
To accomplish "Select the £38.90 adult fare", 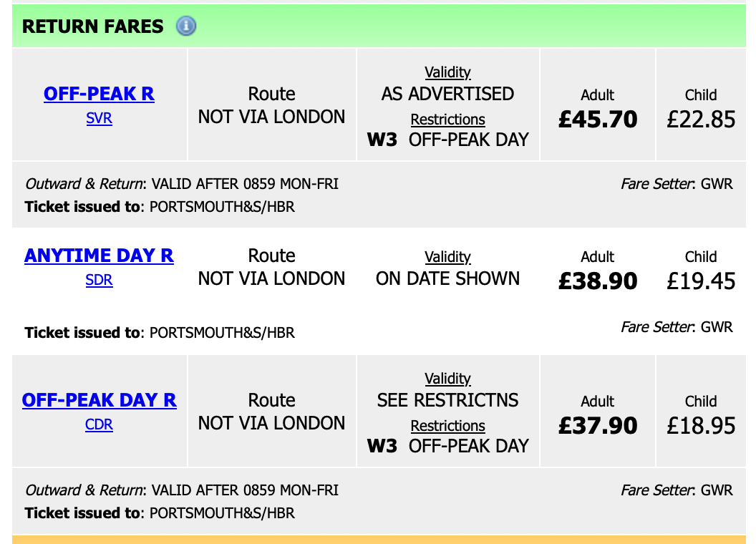I will (597, 281).
